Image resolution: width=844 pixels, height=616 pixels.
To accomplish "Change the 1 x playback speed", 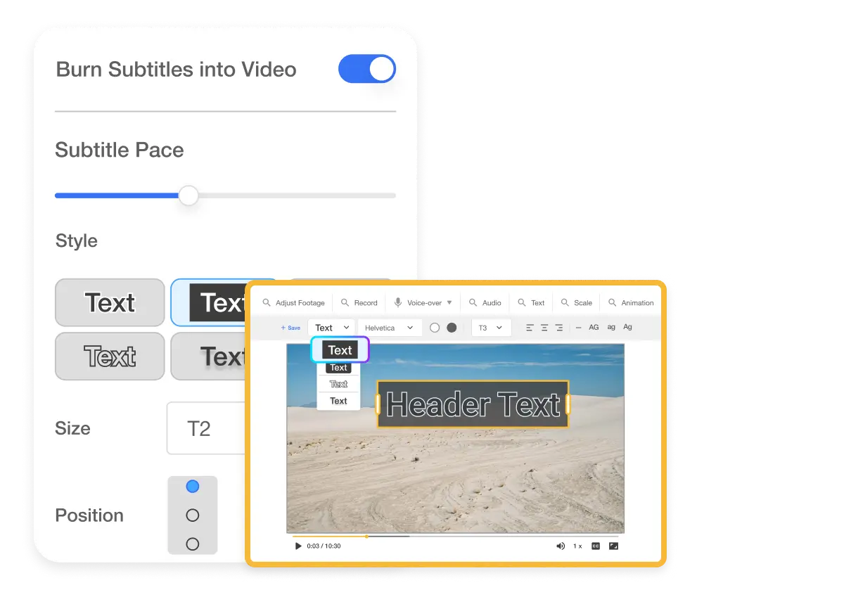I will pos(577,546).
